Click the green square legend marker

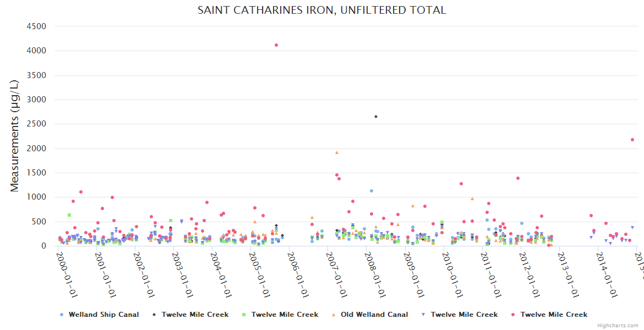click(244, 315)
